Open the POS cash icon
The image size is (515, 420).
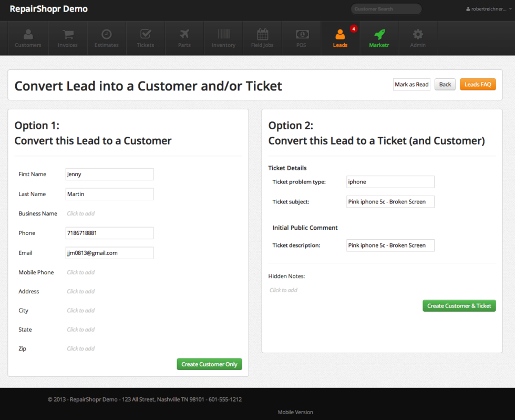[x=302, y=35]
